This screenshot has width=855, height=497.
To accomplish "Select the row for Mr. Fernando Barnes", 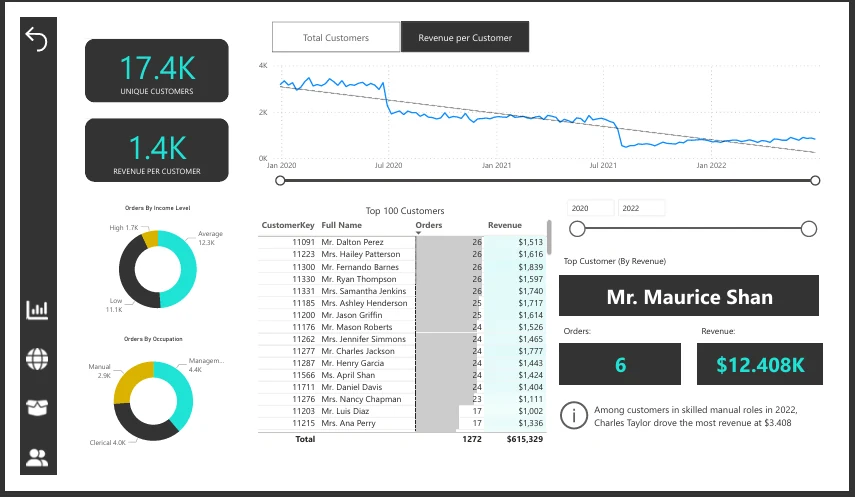I will tap(402, 267).
